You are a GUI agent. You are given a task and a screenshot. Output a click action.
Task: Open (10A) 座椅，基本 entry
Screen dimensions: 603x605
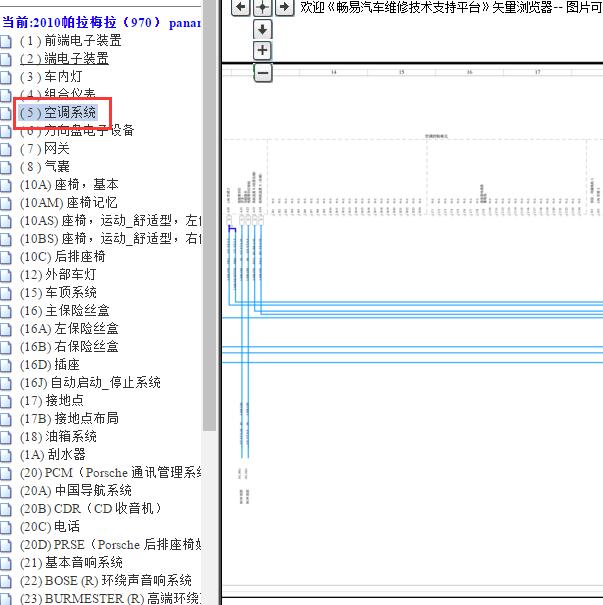pyautogui.click(x=69, y=184)
